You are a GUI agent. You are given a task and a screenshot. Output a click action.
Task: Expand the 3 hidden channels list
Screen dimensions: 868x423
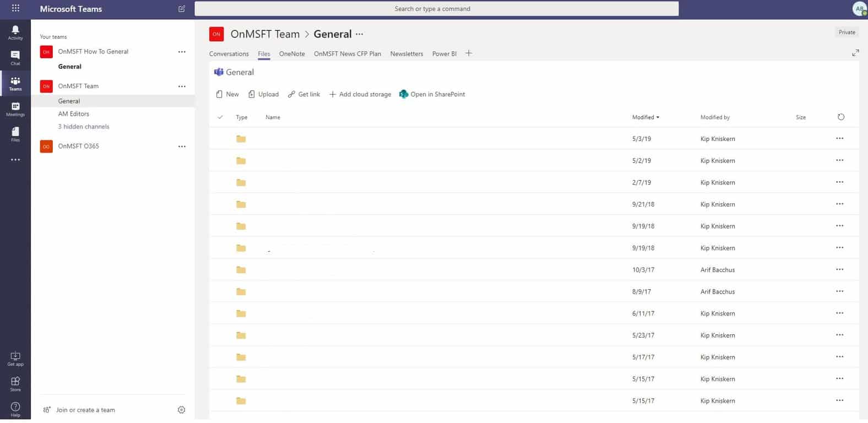tap(84, 127)
